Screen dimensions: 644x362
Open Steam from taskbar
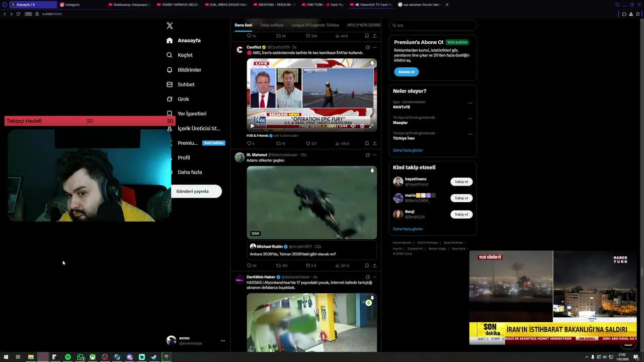click(x=154, y=357)
